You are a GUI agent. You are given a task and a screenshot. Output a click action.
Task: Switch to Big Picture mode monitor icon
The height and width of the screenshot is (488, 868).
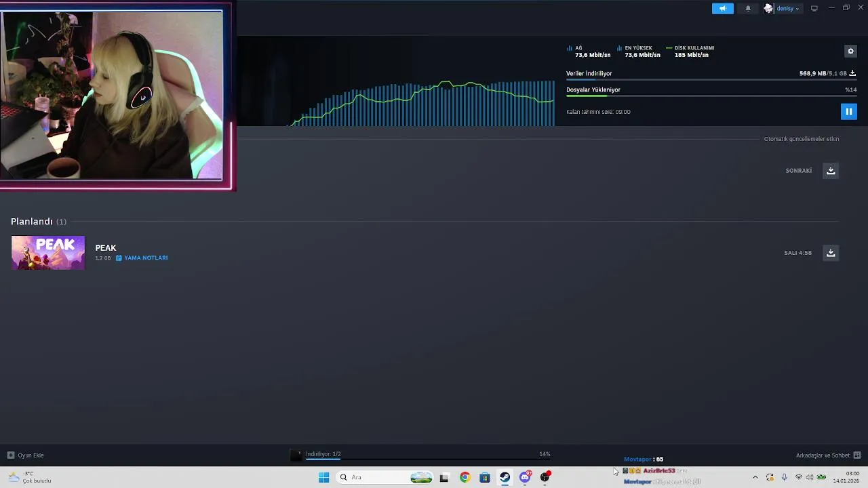click(x=814, y=8)
